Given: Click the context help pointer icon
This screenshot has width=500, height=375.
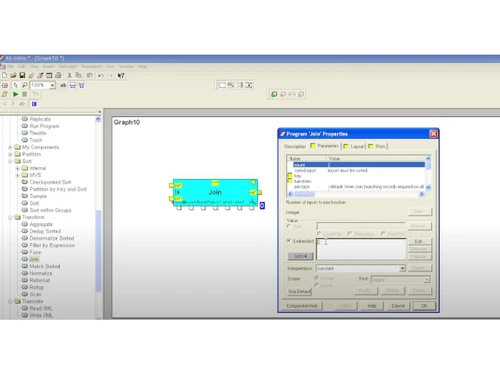Looking at the screenshot, I should (x=121, y=76).
